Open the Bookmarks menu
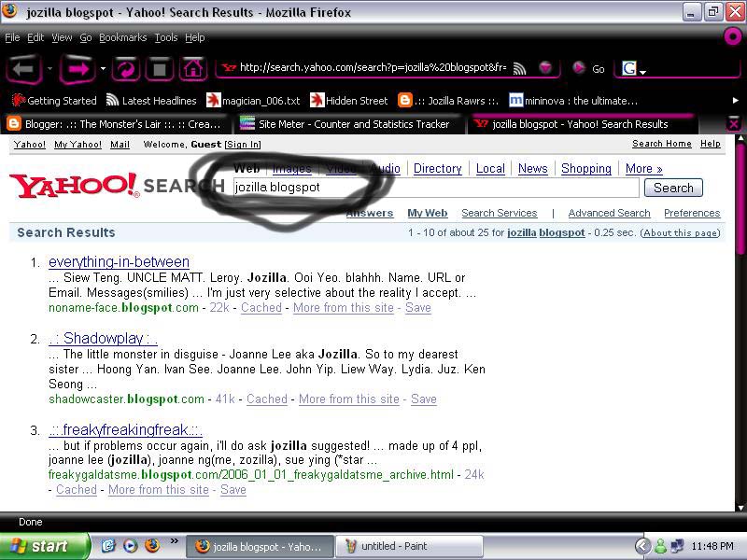Image resolution: width=747 pixels, height=560 pixels. pyautogui.click(x=123, y=37)
